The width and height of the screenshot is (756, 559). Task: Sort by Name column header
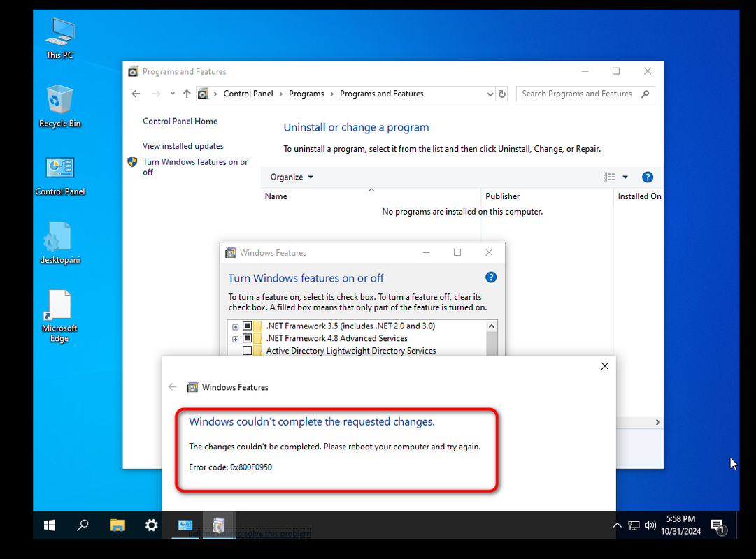point(371,196)
